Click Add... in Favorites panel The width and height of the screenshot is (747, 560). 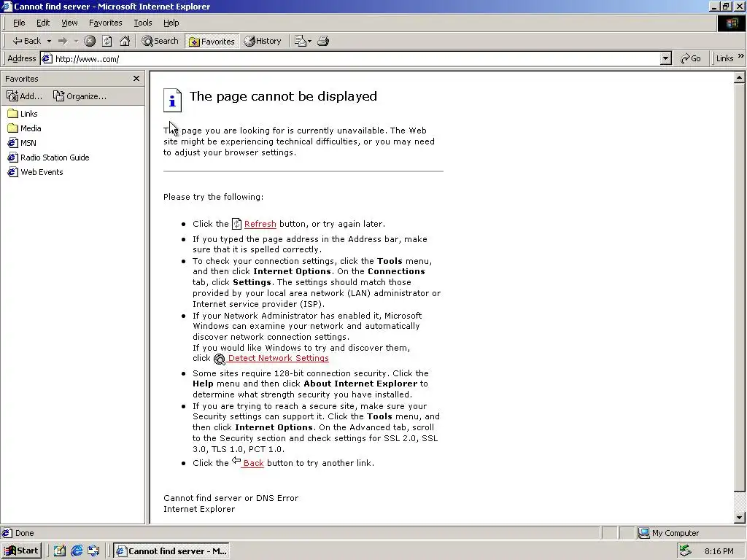pyautogui.click(x=24, y=96)
